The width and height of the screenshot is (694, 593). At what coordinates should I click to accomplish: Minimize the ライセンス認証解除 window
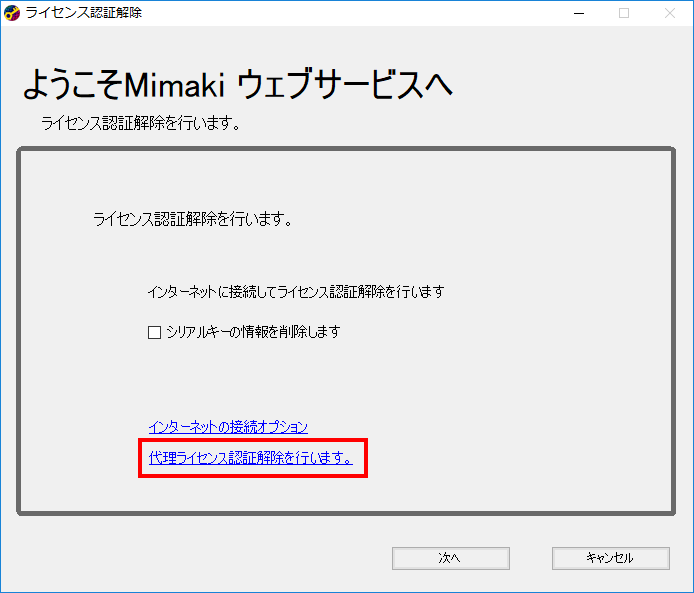(578, 13)
